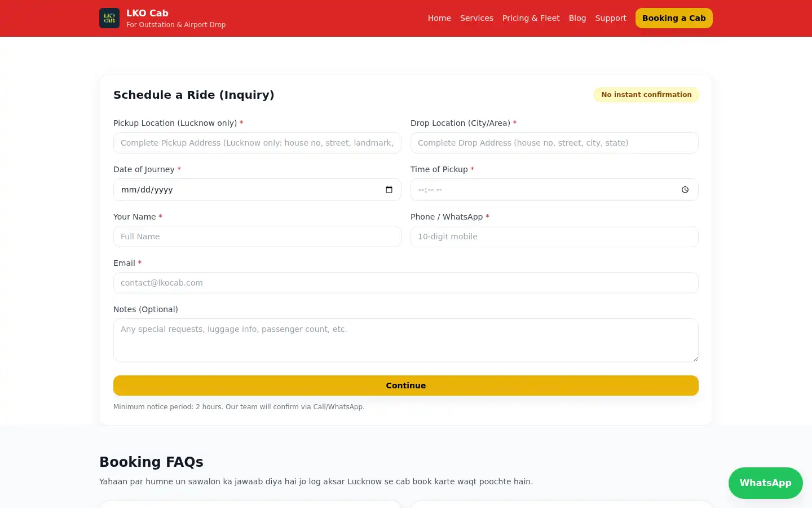Image resolution: width=812 pixels, height=508 pixels.
Task: Focus the 10-digit mobile field
Action: tap(554, 237)
